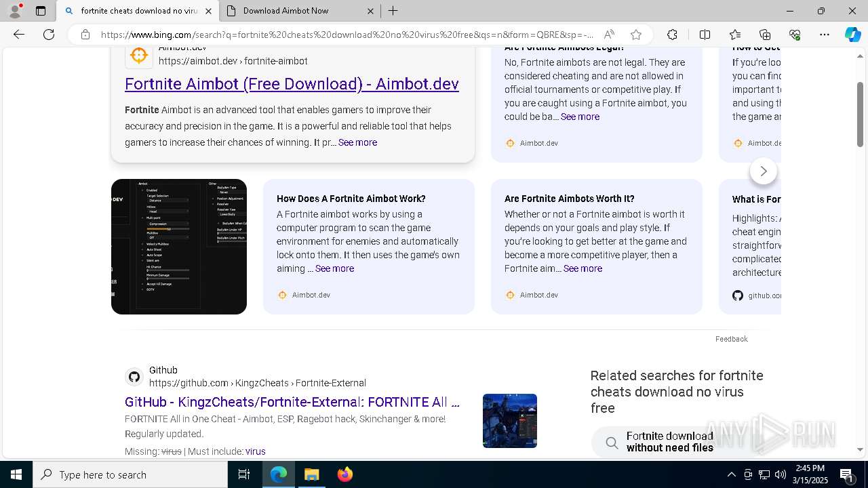Launch Firefox from taskbar
Screen dimensions: 868x488
click(344, 474)
